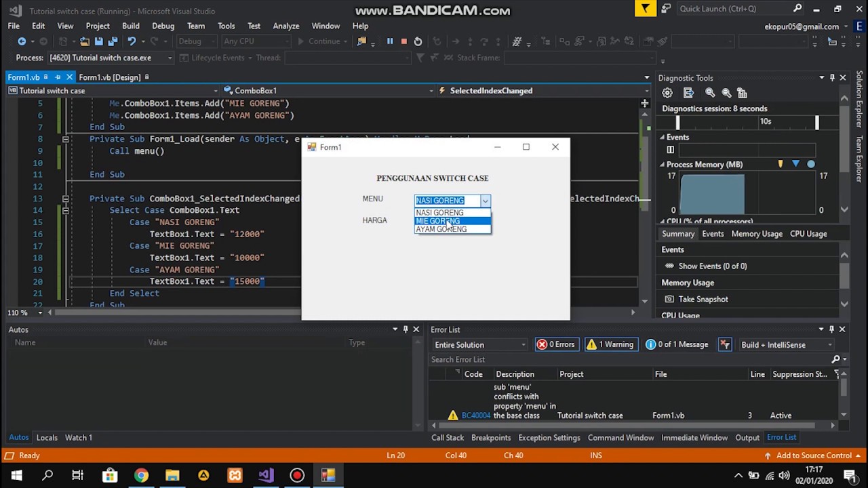Open the Solution Explorer side tab
This screenshot has width=868, height=488.
(859, 100)
